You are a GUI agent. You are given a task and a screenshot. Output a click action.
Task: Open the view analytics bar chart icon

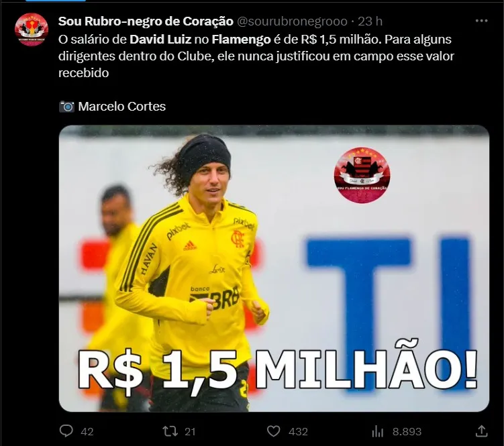pos(377,431)
